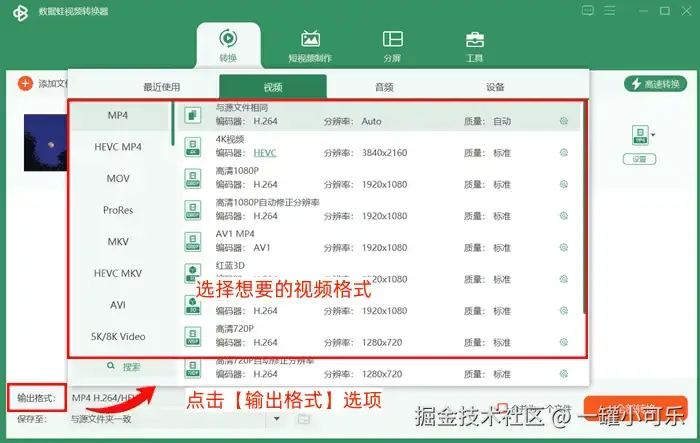The width and height of the screenshot is (700, 443).
Task: Click the app logo icon
Action: point(21,13)
